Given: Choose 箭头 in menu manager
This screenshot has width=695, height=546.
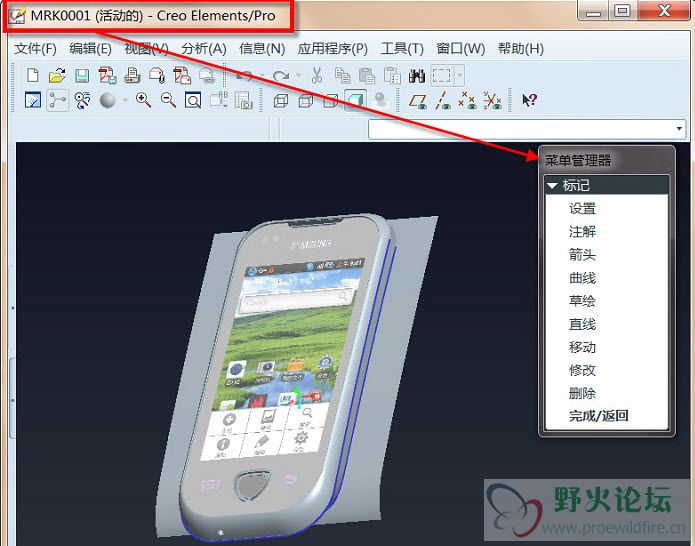Looking at the screenshot, I should [582, 254].
